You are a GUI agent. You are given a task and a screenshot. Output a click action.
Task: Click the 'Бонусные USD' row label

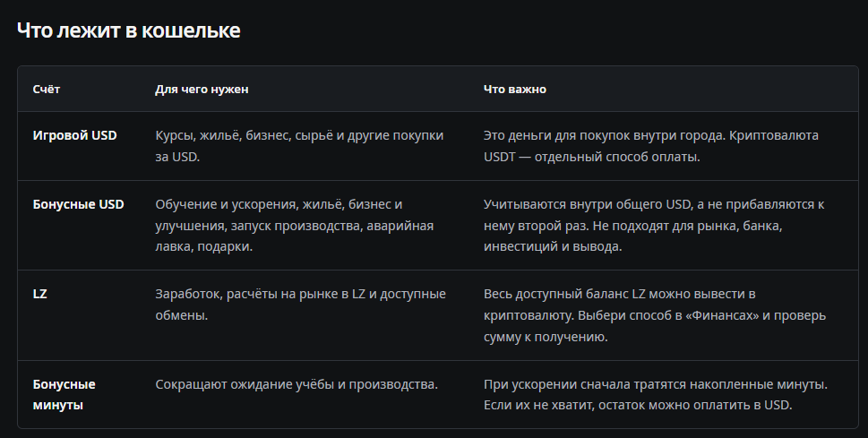(x=78, y=204)
